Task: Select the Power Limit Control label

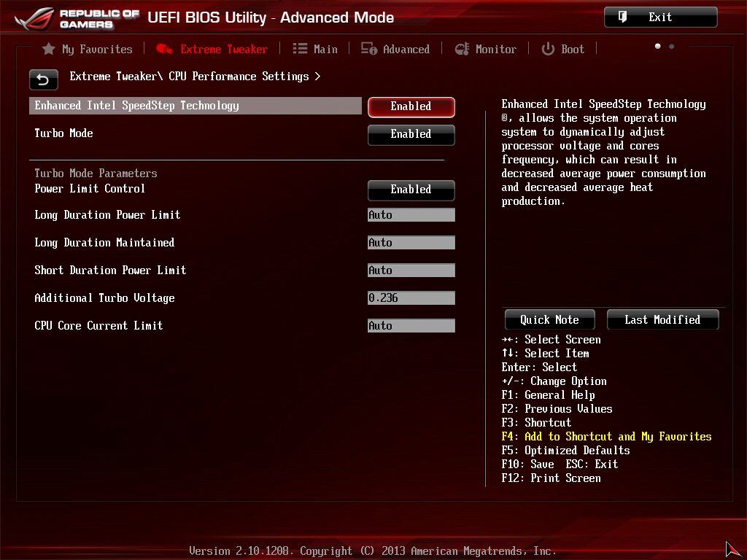Action: pos(90,189)
